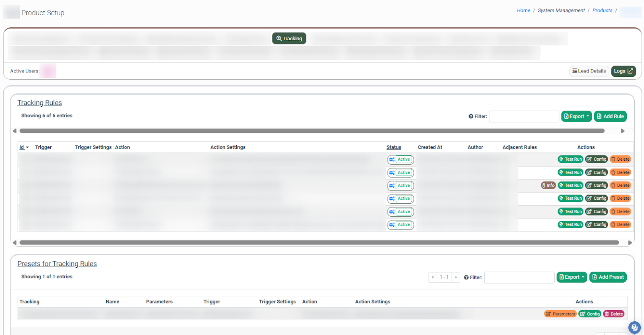The width and height of the screenshot is (644, 335).
Task: Toggle Active status of fourth tracking rule
Action: [400, 199]
